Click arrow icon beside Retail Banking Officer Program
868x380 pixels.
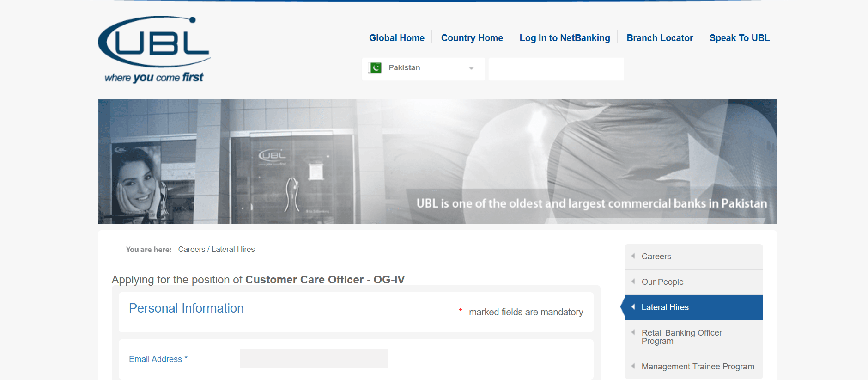pyautogui.click(x=633, y=332)
